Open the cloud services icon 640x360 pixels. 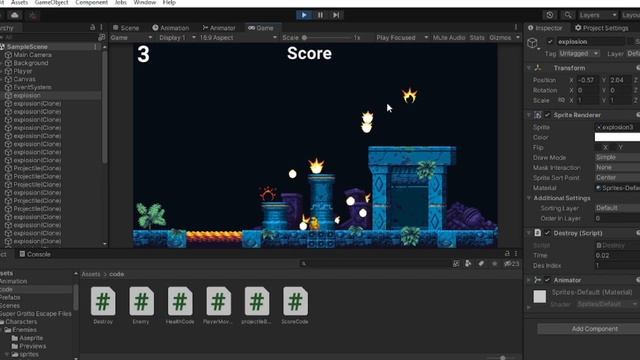pos(15,16)
